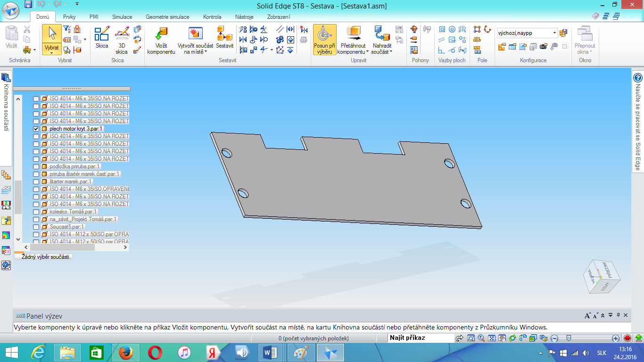Click the zoom area icon in status bar
Image resolution: width=644 pixels, height=362 pixels.
(x=471, y=338)
